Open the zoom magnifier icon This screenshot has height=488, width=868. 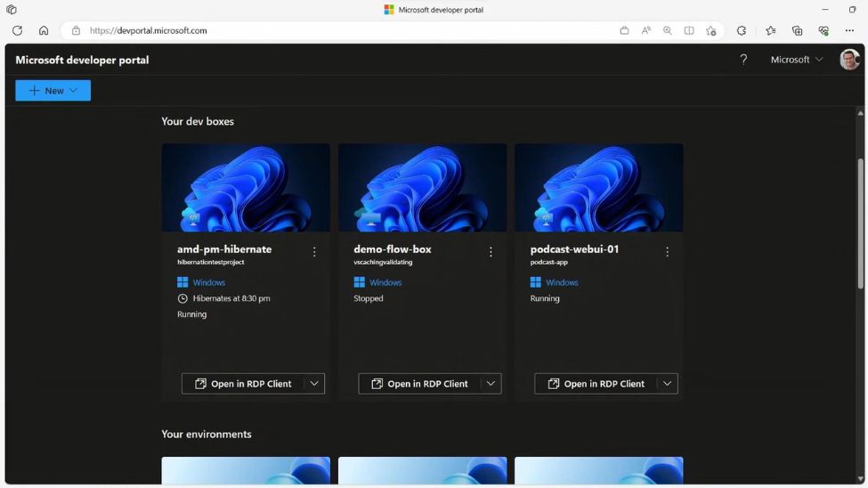pyautogui.click(x=668, y=30)
